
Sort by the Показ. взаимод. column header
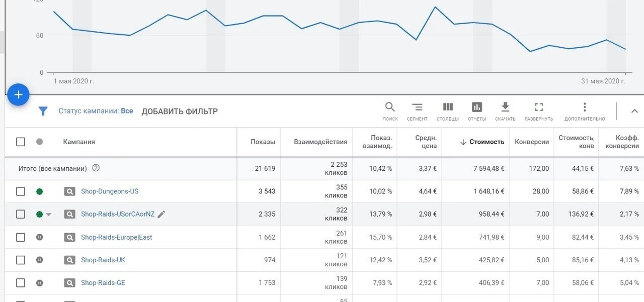[377, 142]
